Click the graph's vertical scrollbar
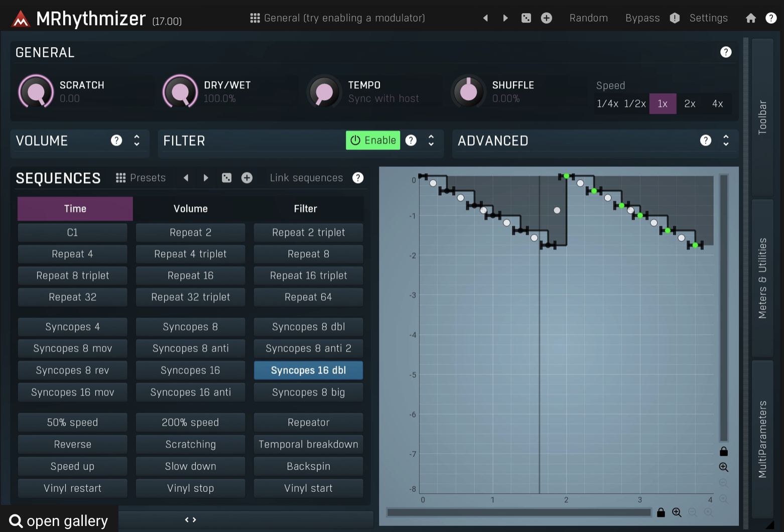This screenshot has height=532, width=784. click(724, 308)
